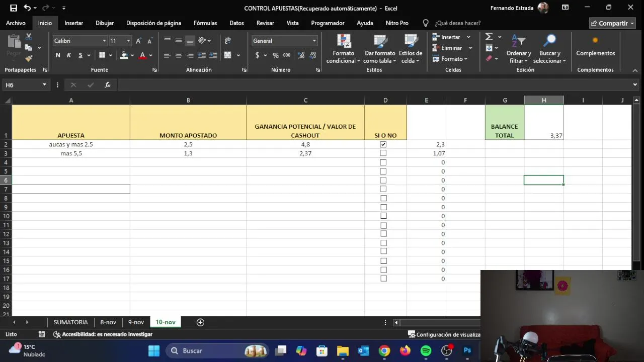Open Conditional Formatting (Formato condicional)
Viewport: 644px width, 362px height.
[343, 49]
